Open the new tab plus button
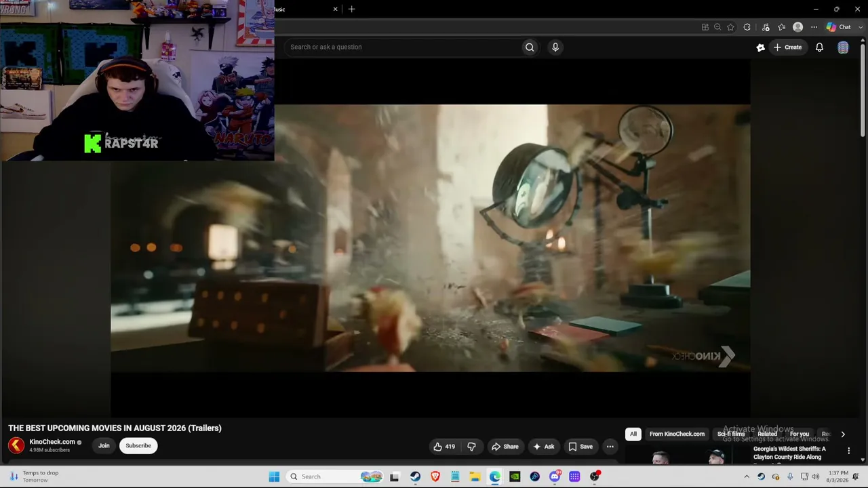The height and width of the screenshot is (488, 868). point(351,9)
